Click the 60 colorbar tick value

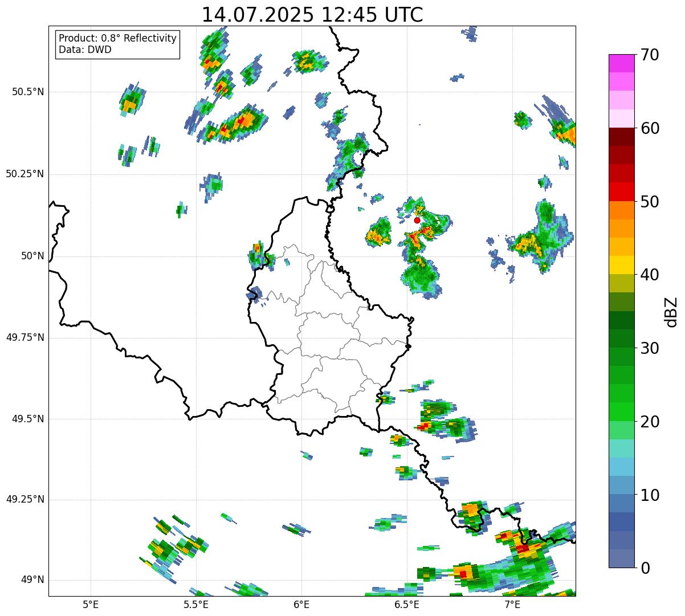650,128
